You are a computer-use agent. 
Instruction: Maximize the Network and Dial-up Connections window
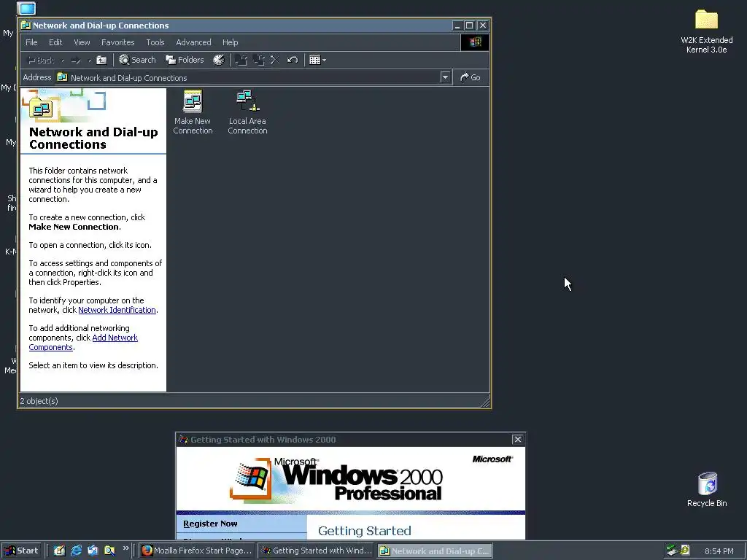[469, 26]
